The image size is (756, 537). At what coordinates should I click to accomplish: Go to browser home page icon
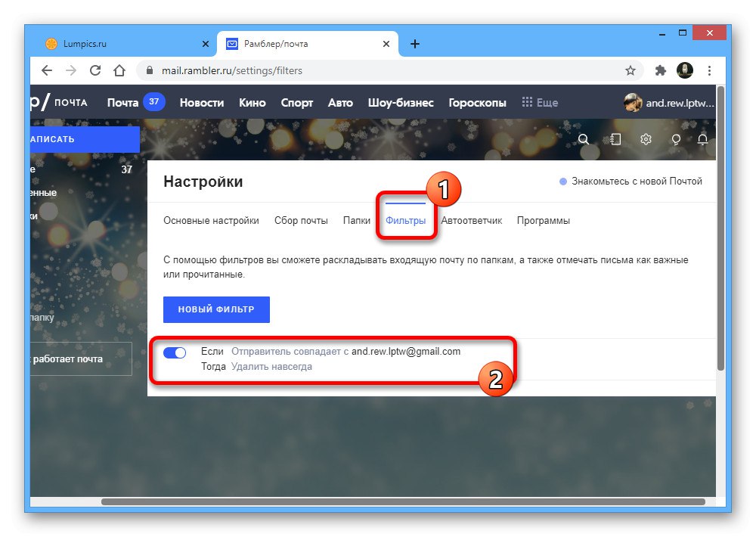tap(119, 70)
